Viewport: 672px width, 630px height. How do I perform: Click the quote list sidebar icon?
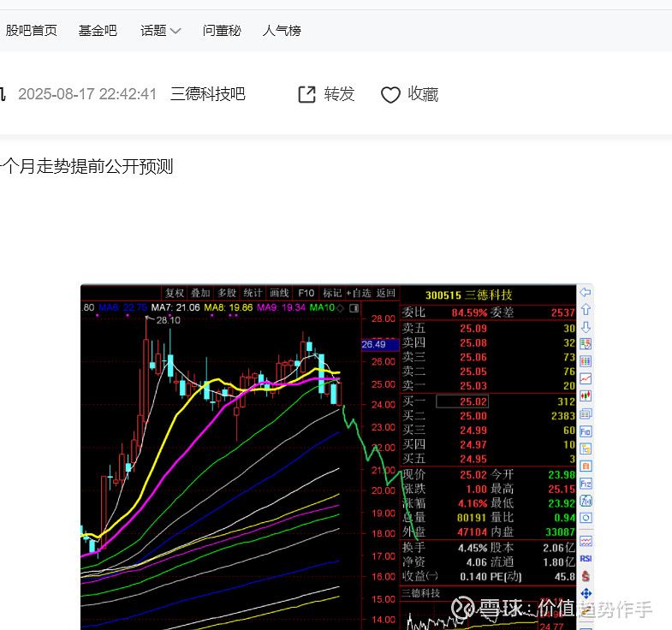pyautogui.click(x=586, y=344)
